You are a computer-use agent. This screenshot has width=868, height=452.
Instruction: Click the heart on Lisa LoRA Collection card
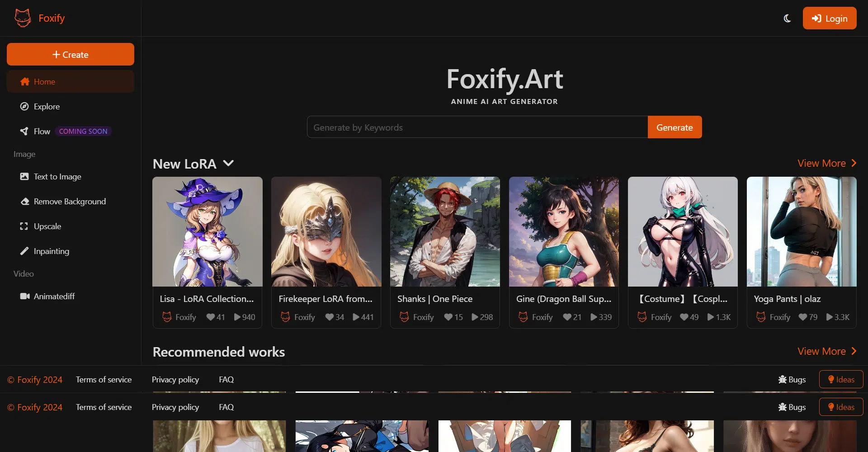click(210, 317)
